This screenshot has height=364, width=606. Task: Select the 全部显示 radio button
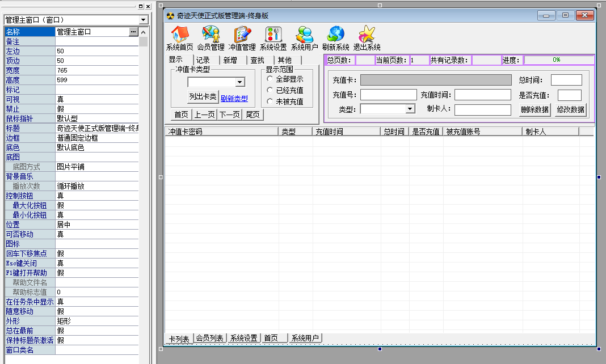pos(270,80)
